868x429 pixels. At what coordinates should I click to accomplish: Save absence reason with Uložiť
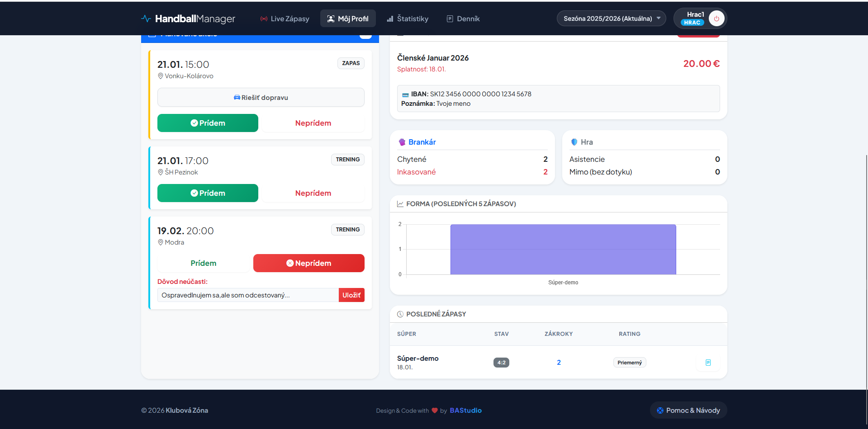pos(351,295)
